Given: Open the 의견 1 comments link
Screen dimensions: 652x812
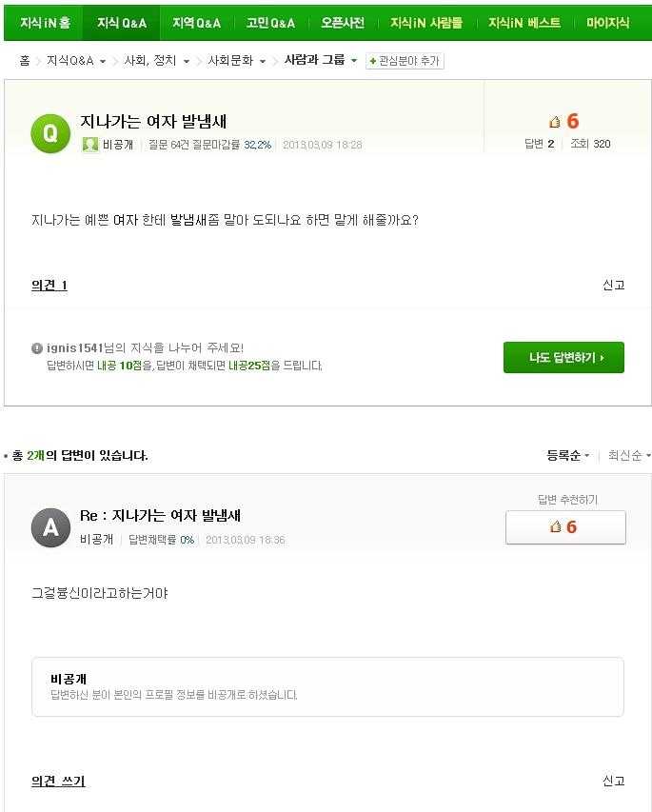Looking at the screenshot, I should click(49, 285).
